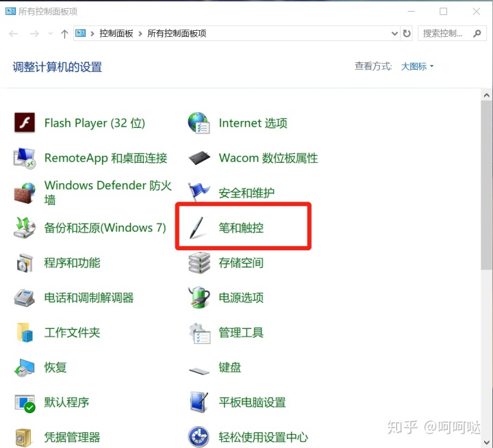Open 凭据管理器 link
Screen dimensions: 493x448
(x=73, y=437)
